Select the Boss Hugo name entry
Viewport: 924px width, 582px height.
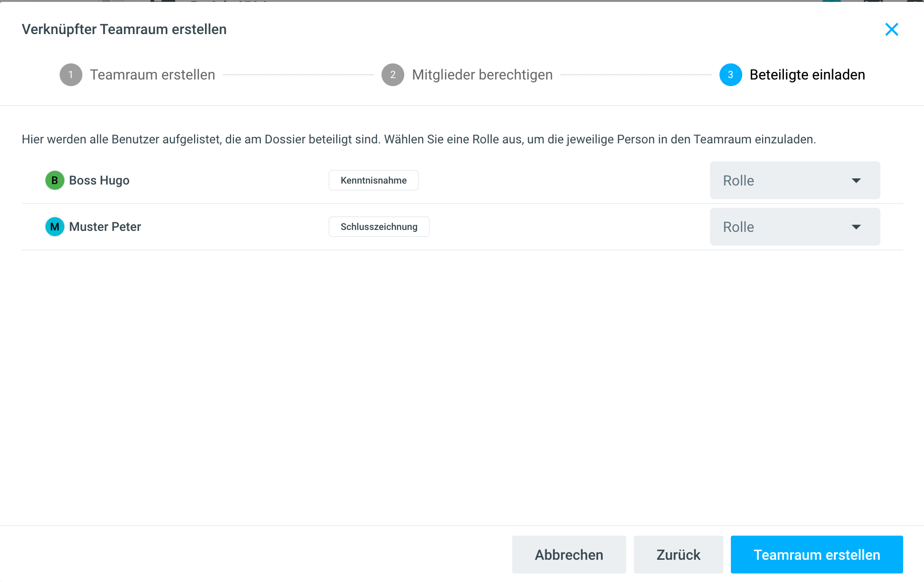point(99,180)
